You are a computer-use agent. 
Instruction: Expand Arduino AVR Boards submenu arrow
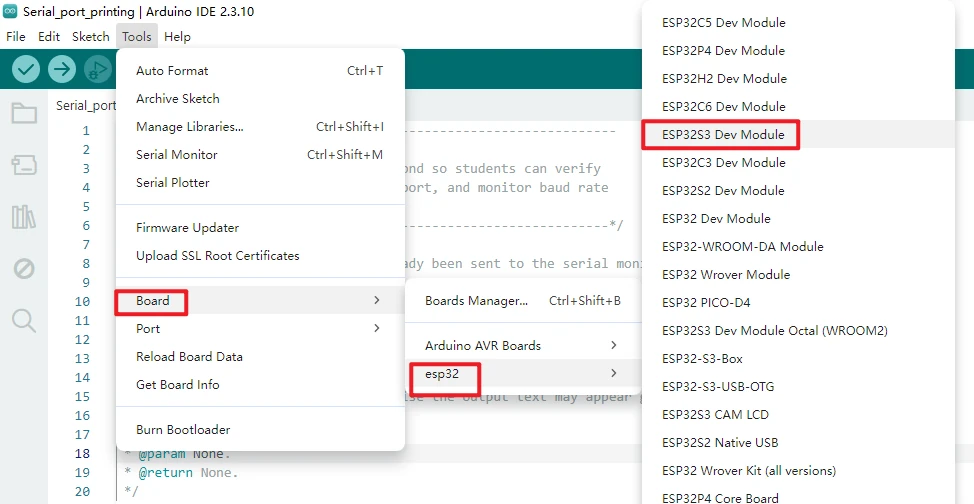click(x=614, y=346)
